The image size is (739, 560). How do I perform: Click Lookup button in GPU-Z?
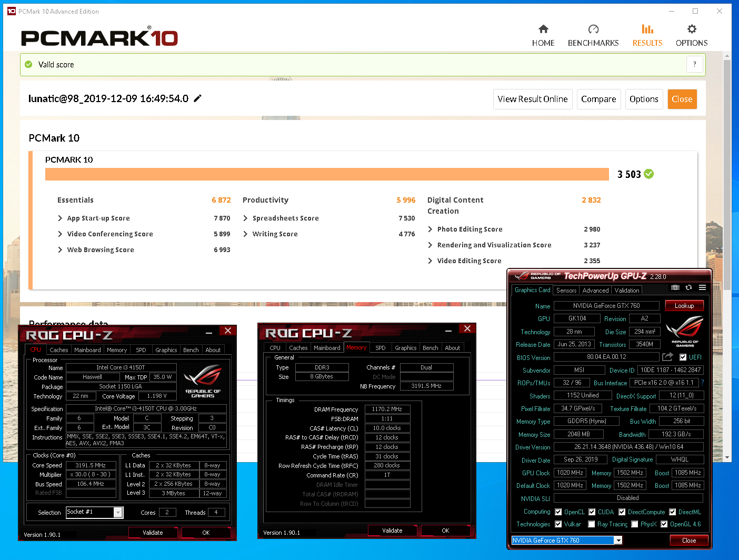coord(684,306)
